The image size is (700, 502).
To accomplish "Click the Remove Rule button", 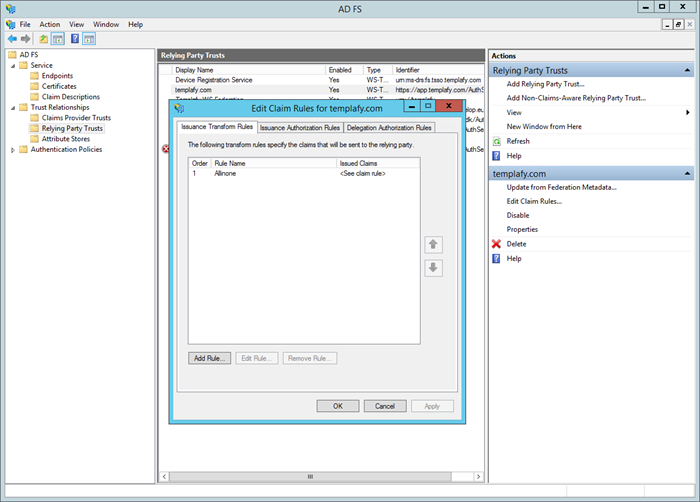I will point(310,358).
